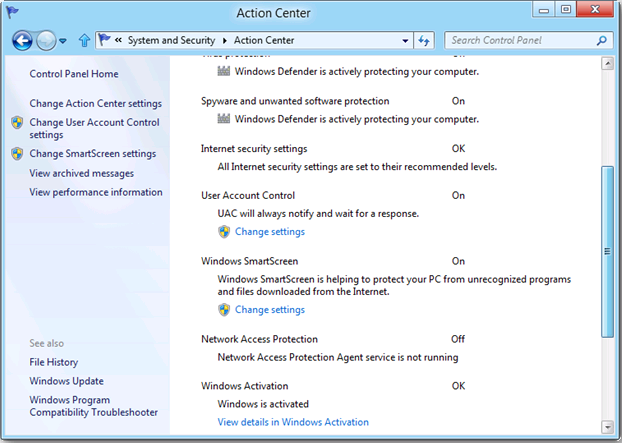Image resolution: width=622 pixels, height=443 pixels.
Task: Maximize the Action Center window
Action: point(566,10)
